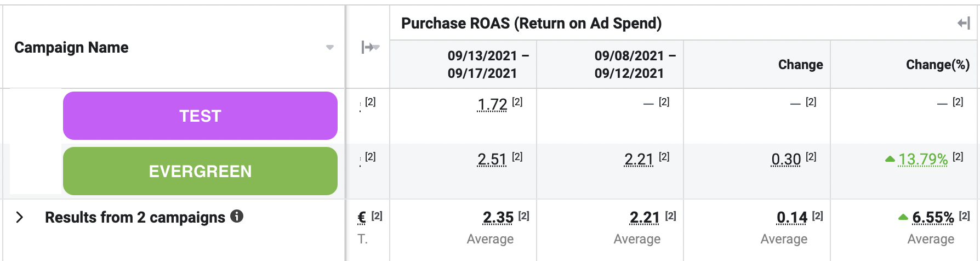This screenshot has width=980, height=261.
Task: Collapse the Purchase ROAS column group arrow
Action: [964, 23]
